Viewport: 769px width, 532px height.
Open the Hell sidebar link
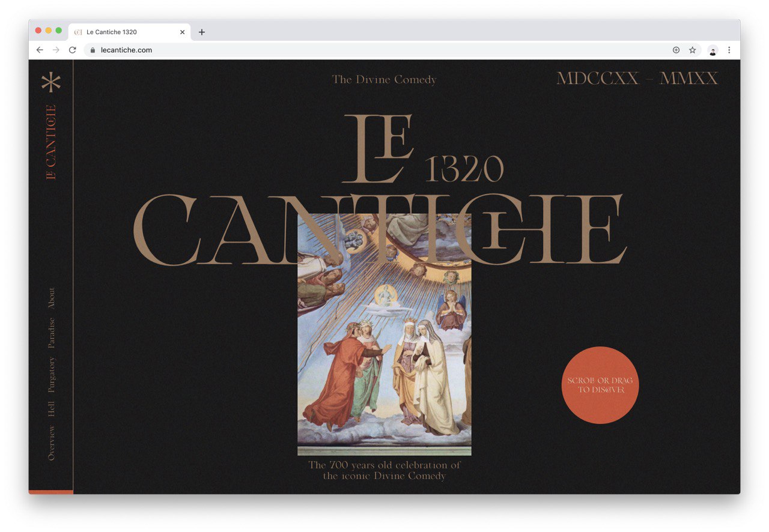(52, 410)
